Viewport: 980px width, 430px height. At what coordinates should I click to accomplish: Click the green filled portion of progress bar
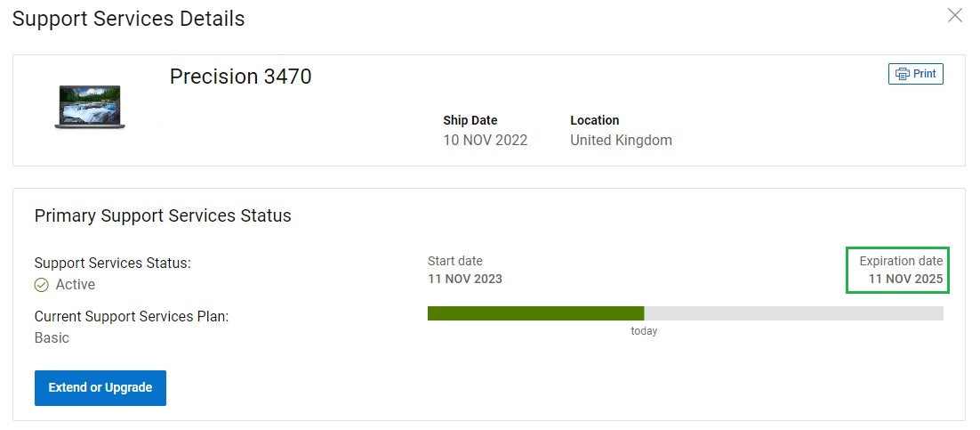pyautogui.click(x=535, y=313)
